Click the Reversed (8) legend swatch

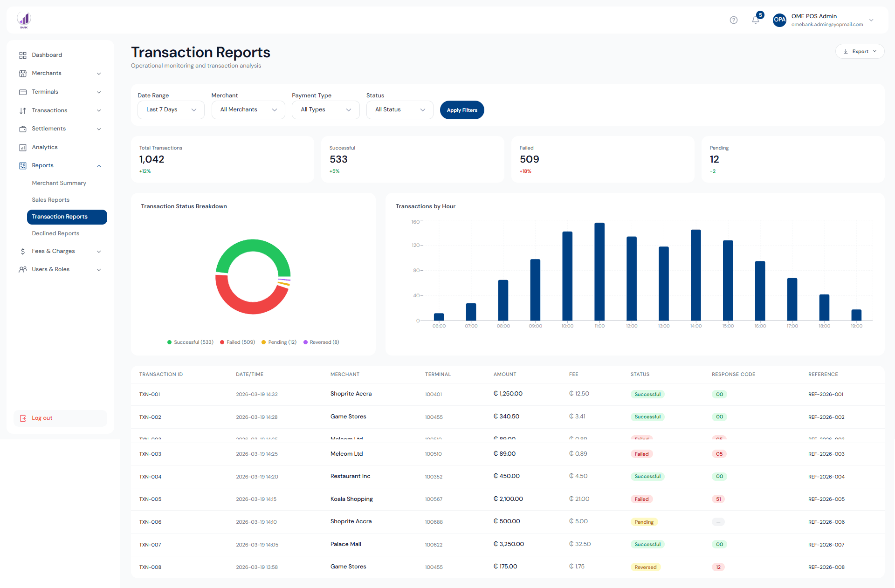pyautogui.click(x=306, y=342)
